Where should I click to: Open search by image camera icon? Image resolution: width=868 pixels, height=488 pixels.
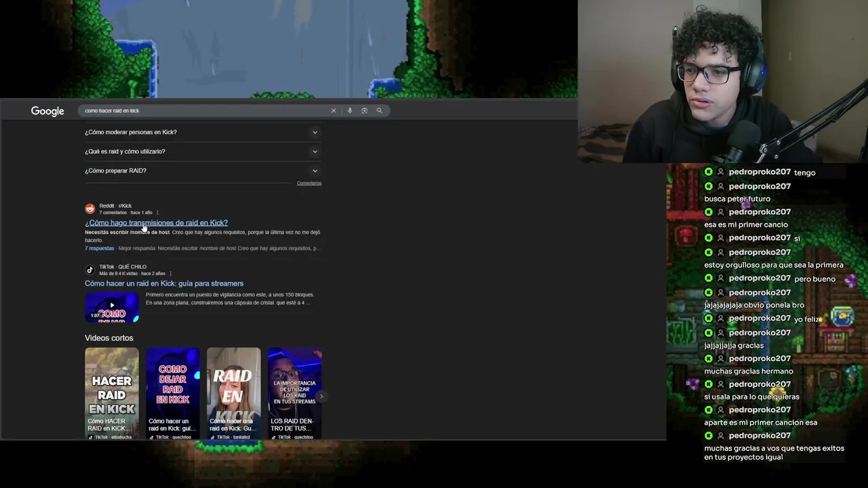364,110
